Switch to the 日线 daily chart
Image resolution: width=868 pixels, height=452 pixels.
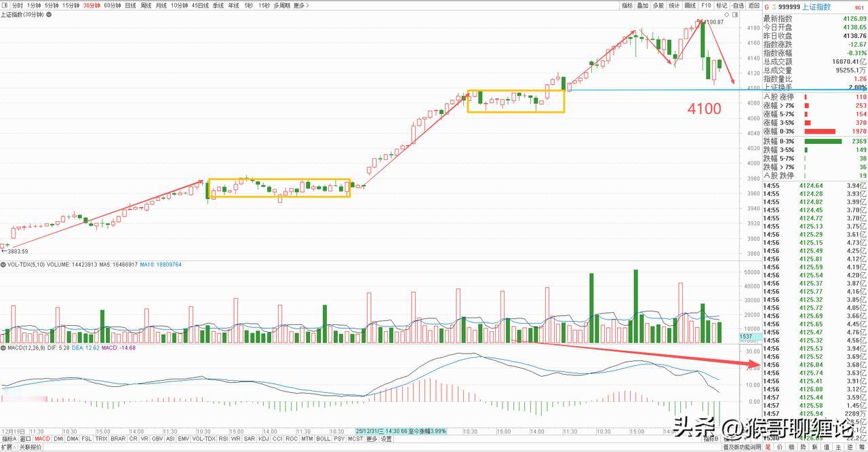(130, 5)
